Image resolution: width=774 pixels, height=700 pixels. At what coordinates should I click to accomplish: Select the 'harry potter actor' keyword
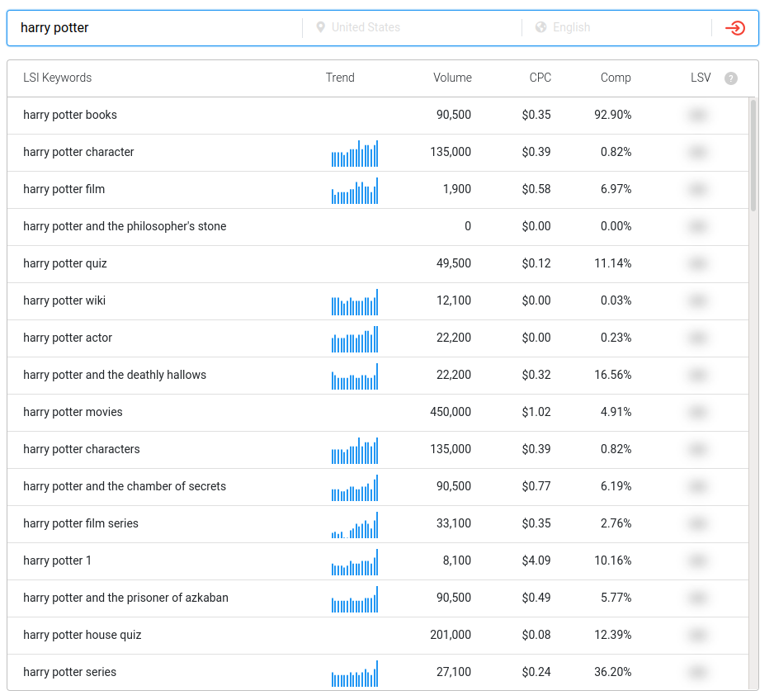pyautogui.click(x=68, y=338)
